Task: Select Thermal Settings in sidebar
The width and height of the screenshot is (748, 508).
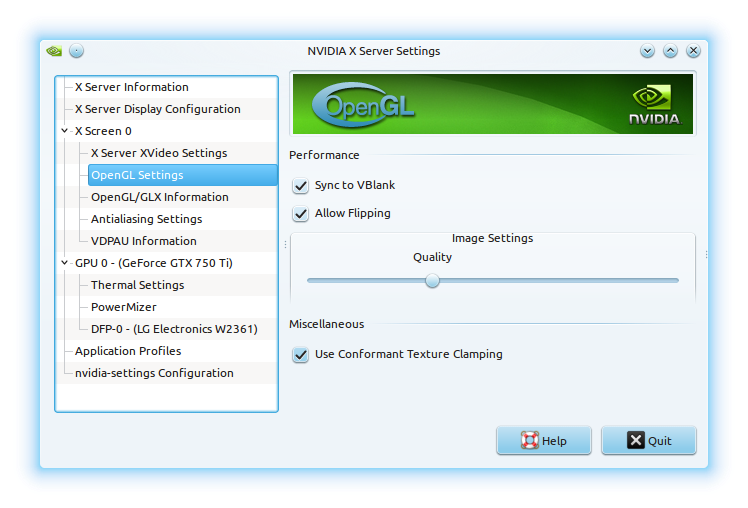Action: coord(137,285)
